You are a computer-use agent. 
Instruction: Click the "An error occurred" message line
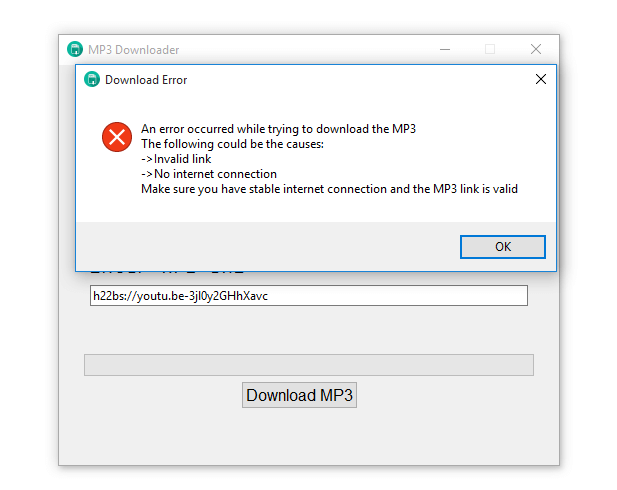tap(278, 129)
